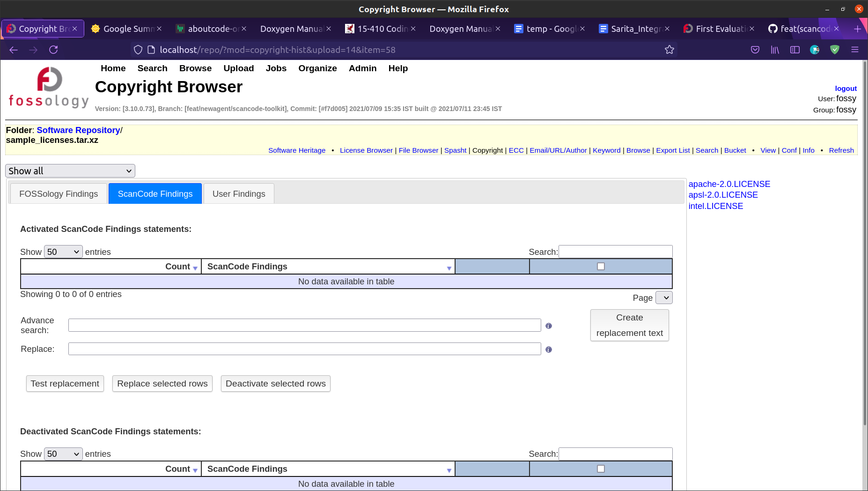Open the apsl-2.0.LICENSE file link
The width and height of the screenshot is (868, 491).
point(723,195)
